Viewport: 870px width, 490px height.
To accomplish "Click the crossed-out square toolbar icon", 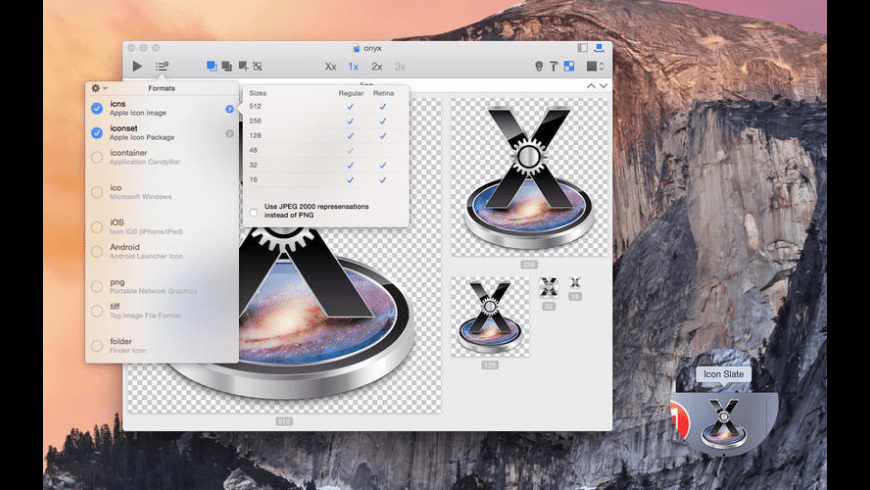I will click(x=257, y=66).
